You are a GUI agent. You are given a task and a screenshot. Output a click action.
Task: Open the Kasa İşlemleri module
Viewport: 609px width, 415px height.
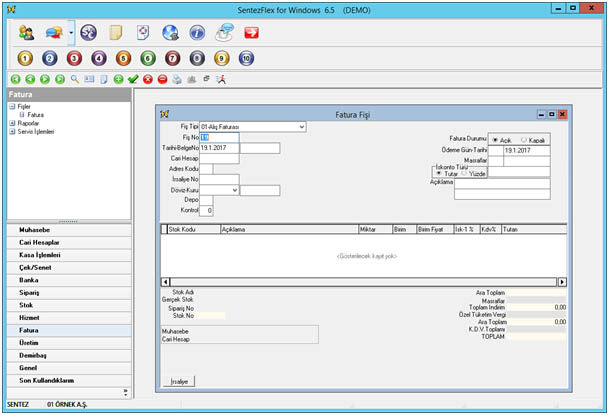click(x=69, y=255)
